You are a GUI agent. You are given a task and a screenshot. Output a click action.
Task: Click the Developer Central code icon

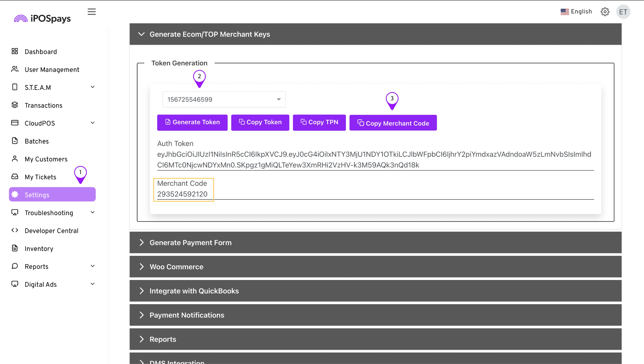(x=15, y=230)
